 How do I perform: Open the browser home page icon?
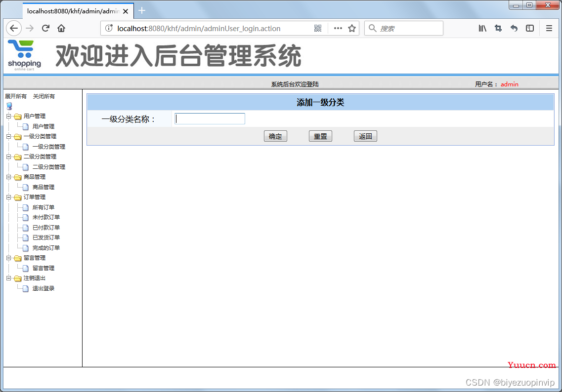point(61,28)
